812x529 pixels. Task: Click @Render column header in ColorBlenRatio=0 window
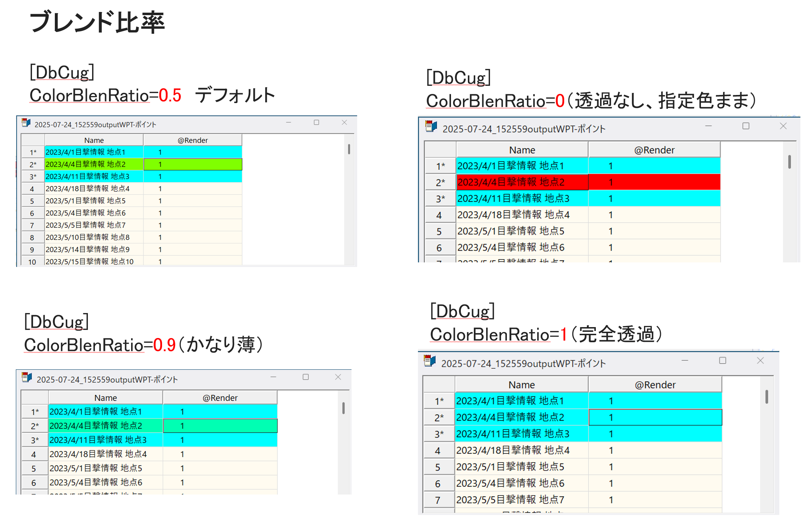point(654,150)
